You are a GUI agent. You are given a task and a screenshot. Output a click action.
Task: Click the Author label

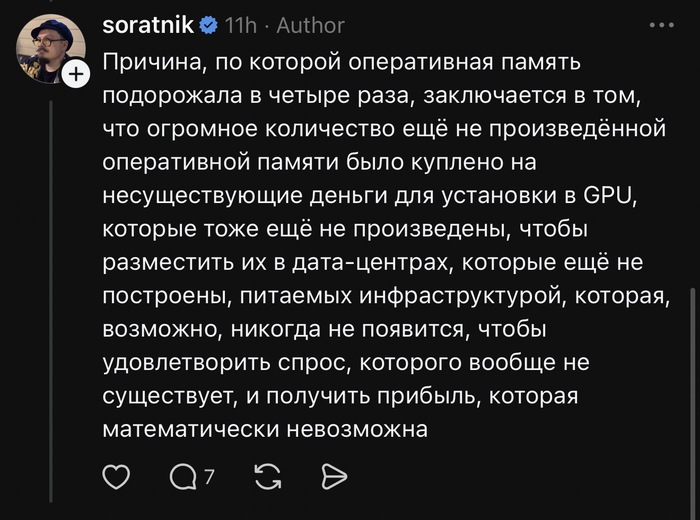tap(310, 25)
